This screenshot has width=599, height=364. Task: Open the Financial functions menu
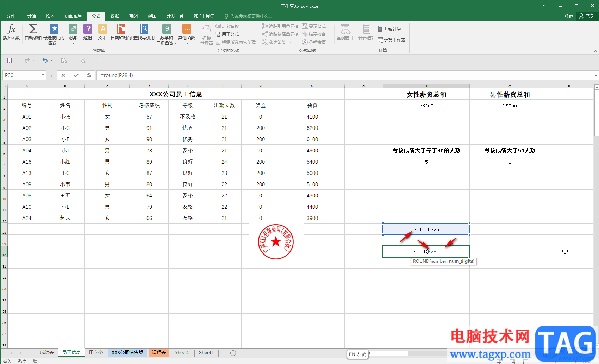73,34
